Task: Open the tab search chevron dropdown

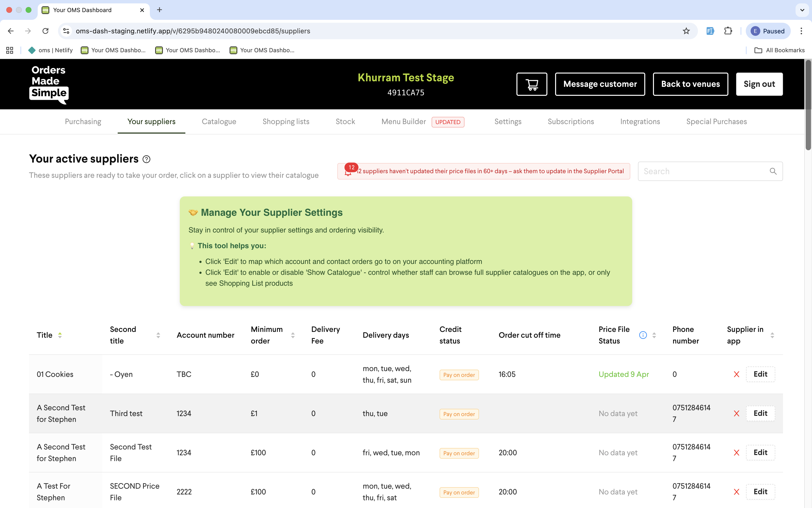Action: [x=802, y=10]
